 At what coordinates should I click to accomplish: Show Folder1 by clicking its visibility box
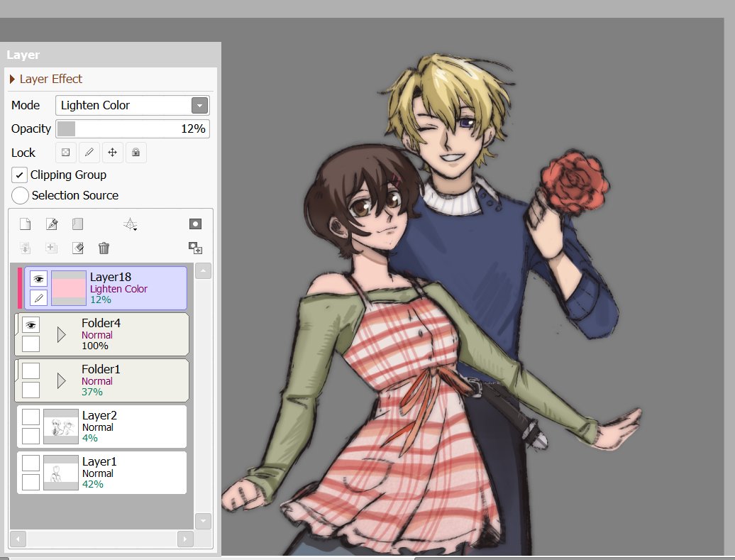coord(31,370)
